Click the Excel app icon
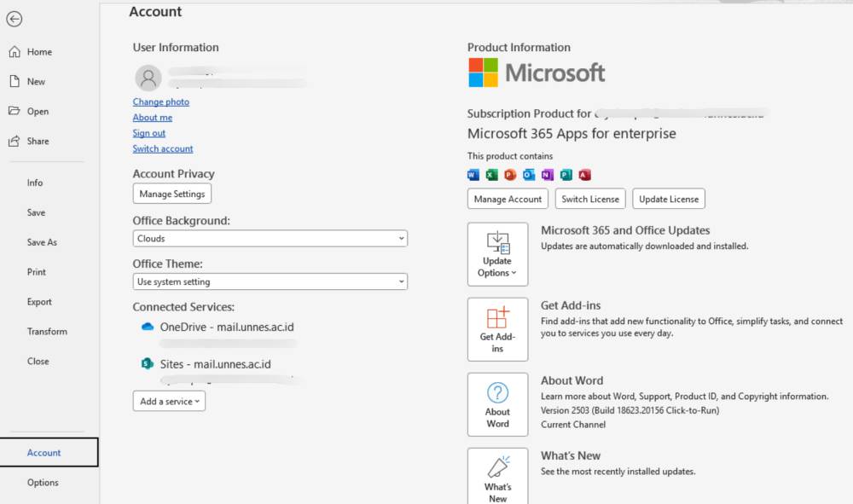The image size is (853, 504). [492, 175]
